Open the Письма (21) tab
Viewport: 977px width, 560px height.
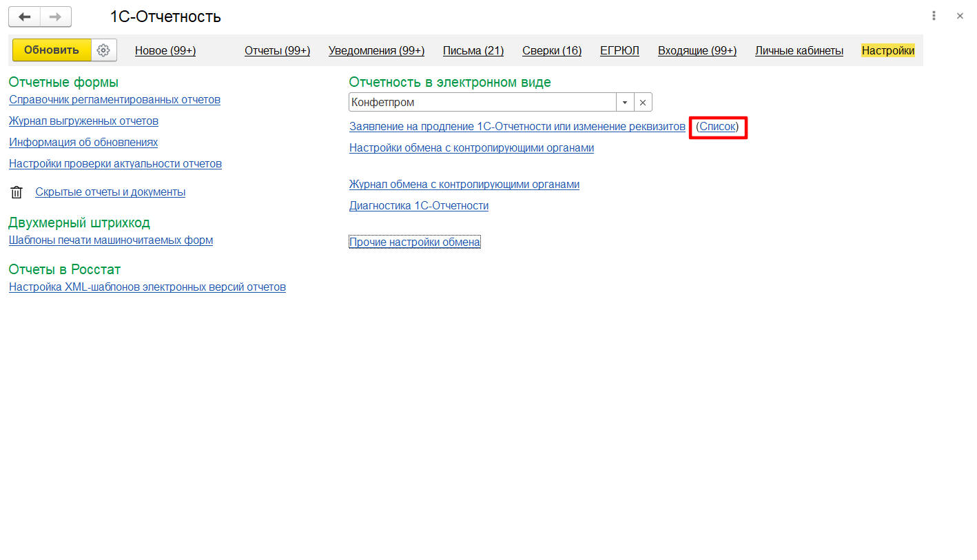click(x=473, y=51)
